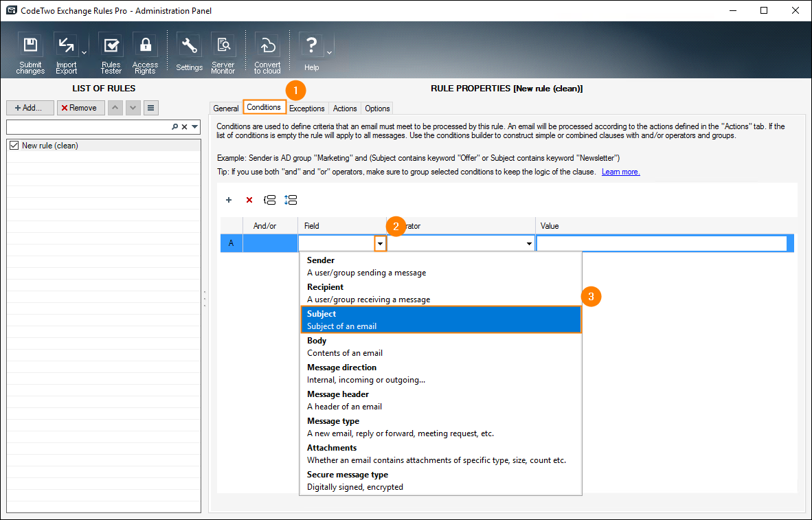This screenshot has width=812, height=520.
Task: Toggle the New rule (clean) checkbox
Action: click(x=14, y=146)
